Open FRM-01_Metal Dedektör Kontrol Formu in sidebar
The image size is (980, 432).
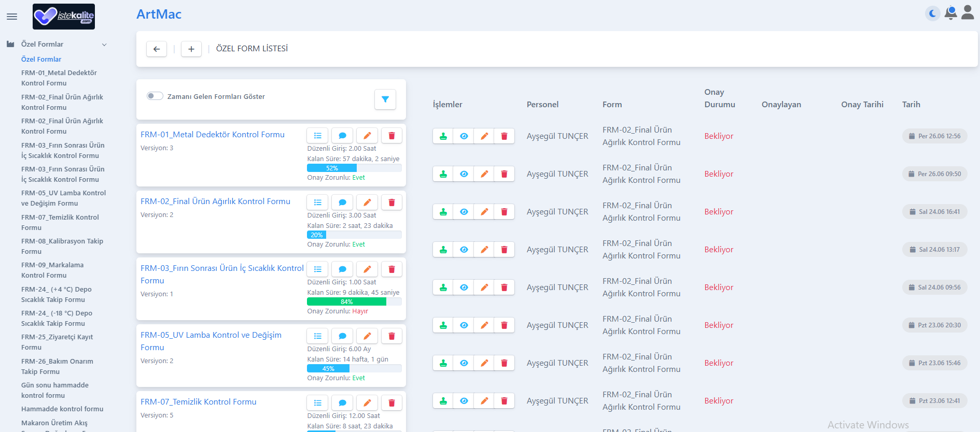click(59, 78)
